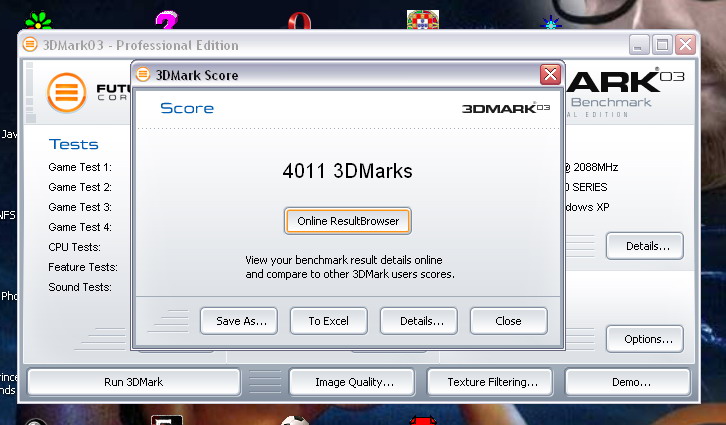Click the green flower ICQ desktop icon
Screen dimensions: 726x425
coord(39,21)
